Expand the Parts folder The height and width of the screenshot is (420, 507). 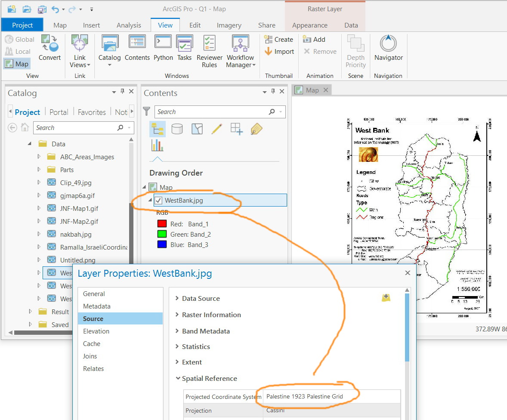(39, 170)
